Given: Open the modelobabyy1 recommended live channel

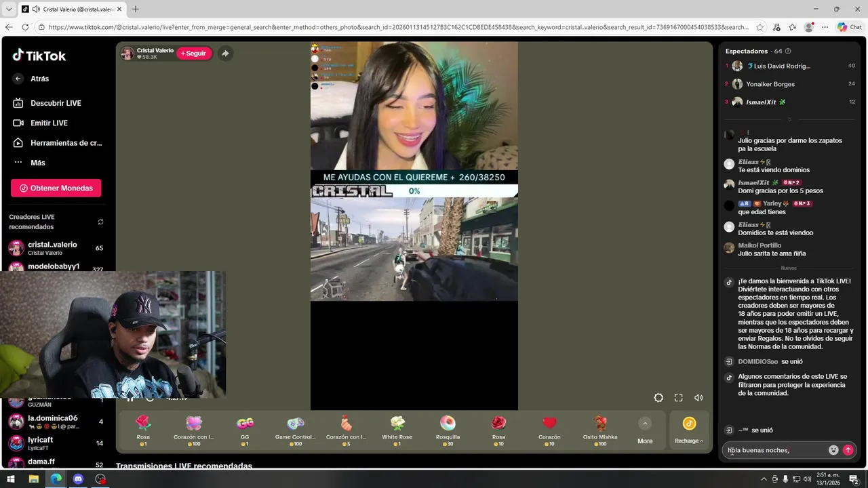Looking at the screenshot, I should point(56,266).
